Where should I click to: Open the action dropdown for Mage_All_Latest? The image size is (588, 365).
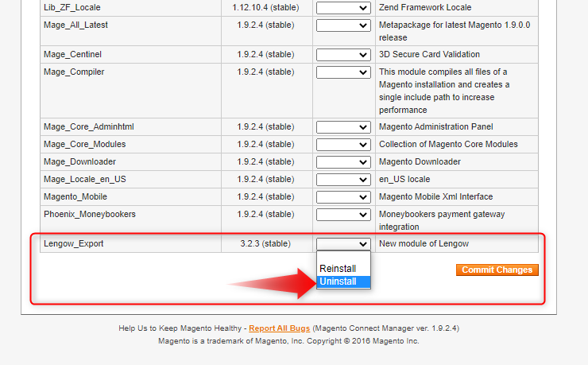click(343, 25)
